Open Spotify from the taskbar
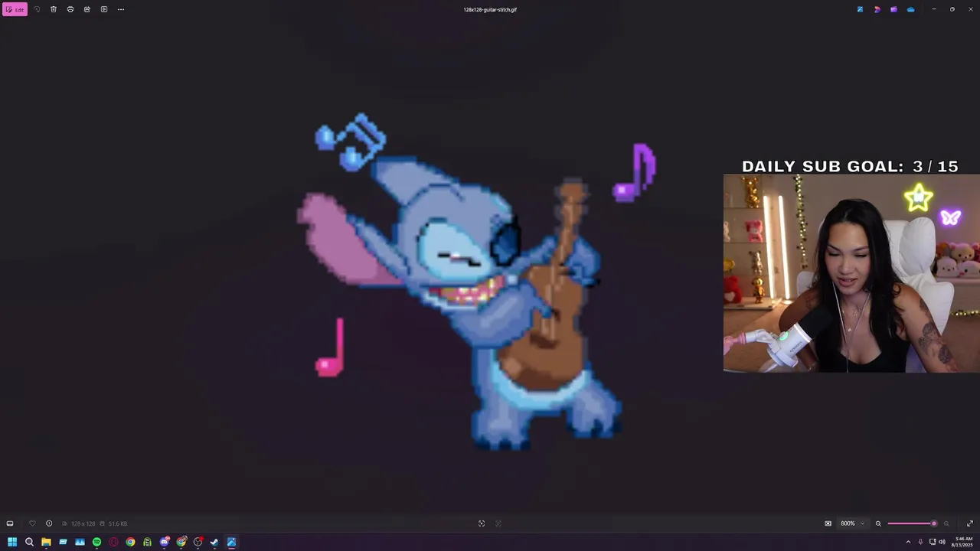Image resolution: width=980 pixels, height=551 pixels. pyautogui.click(x=96, y=542)
